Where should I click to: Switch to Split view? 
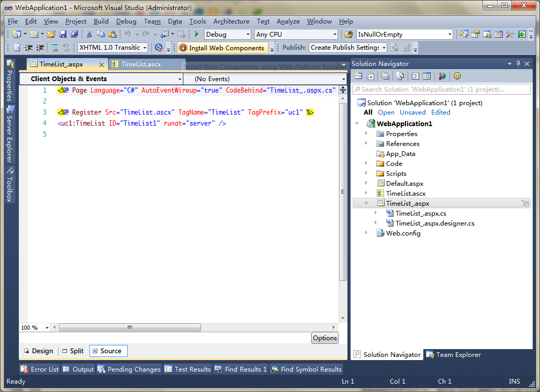tap(73, 351)
